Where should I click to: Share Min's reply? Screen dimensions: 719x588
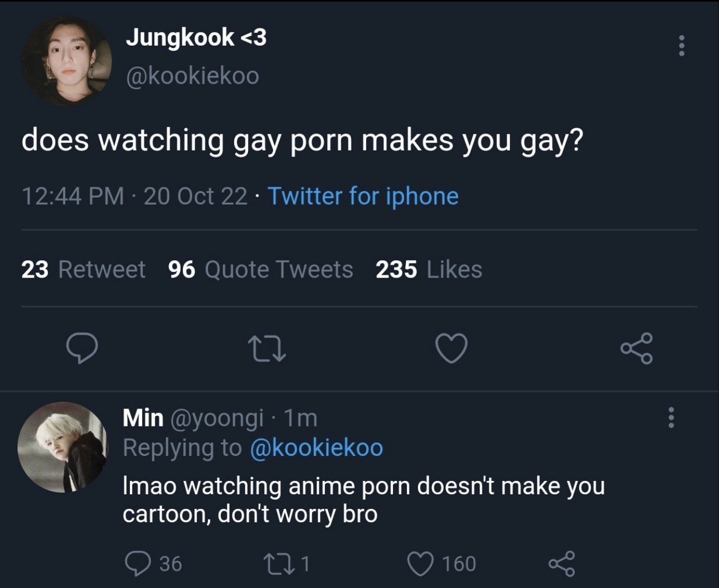[561, 563]
